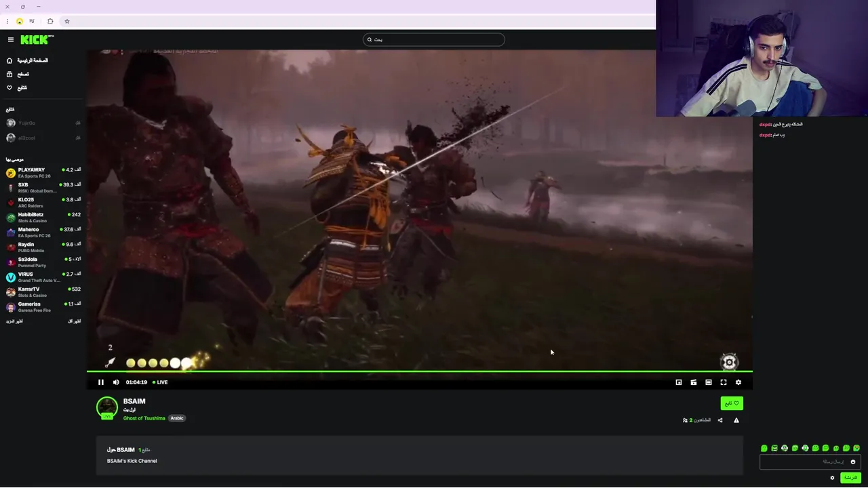
Task: Follow the BSAIM channel
Action: tap(732, 403)
